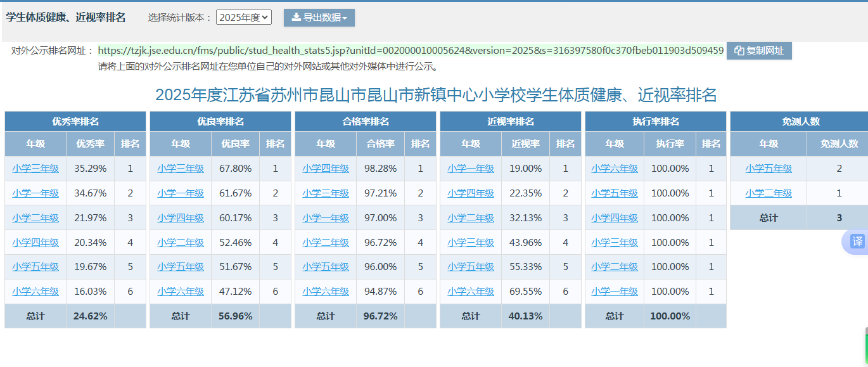Click the floating translate icon
Image resolution: width=868 pixels, height=367 pixels.
pos(857,241)
